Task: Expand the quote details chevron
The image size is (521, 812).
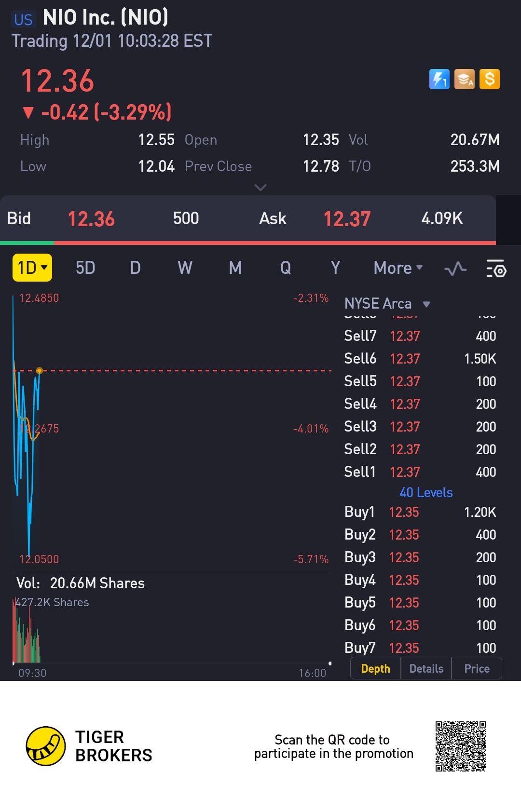Action: (260, 187)
